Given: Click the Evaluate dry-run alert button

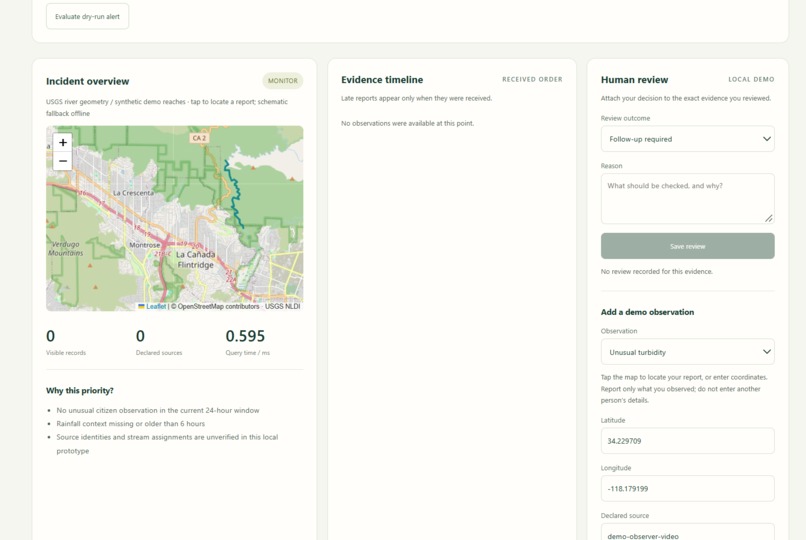Looking at the screenshot, I should tap(87, 16).
